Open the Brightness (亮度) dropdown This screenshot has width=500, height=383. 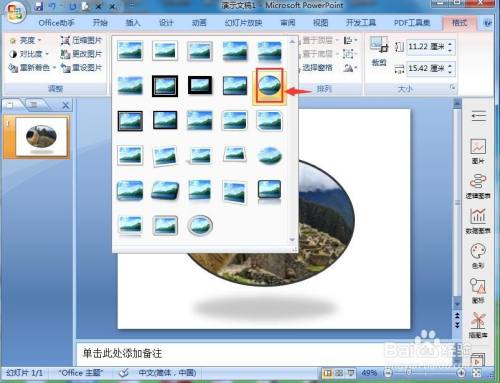pyautogui.click(x=25, y=41)
